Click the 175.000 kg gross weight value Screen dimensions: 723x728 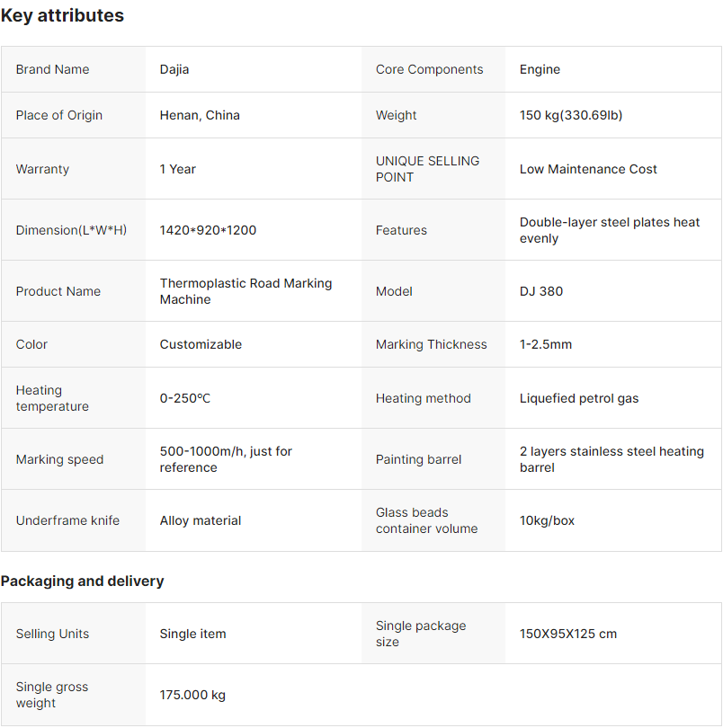(192, 695)
